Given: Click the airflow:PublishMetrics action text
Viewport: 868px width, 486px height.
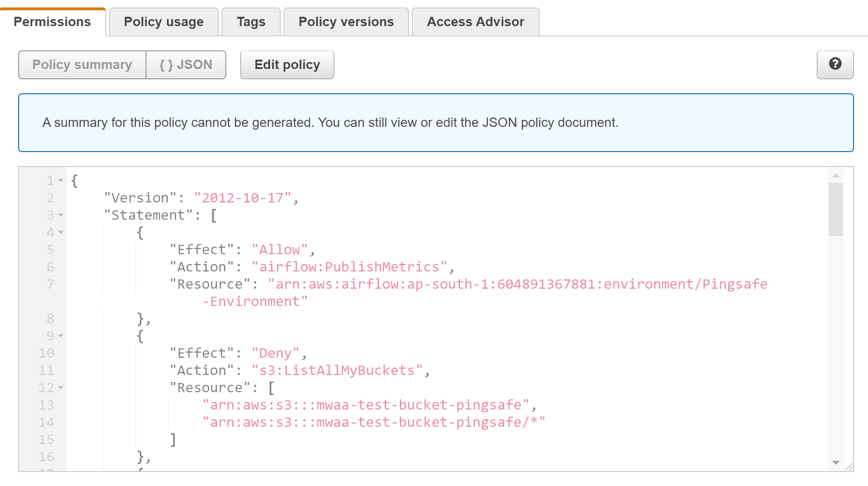Looking at the screenshot, I should (349, 267).
